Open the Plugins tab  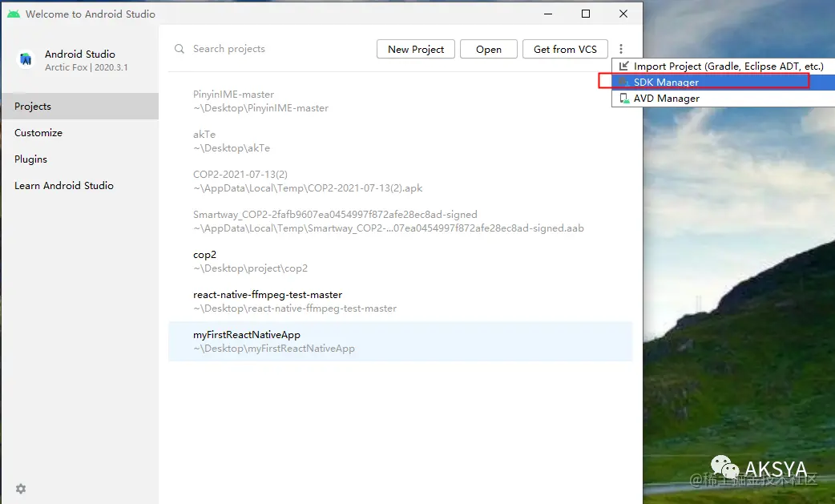[x=80, y=159]
